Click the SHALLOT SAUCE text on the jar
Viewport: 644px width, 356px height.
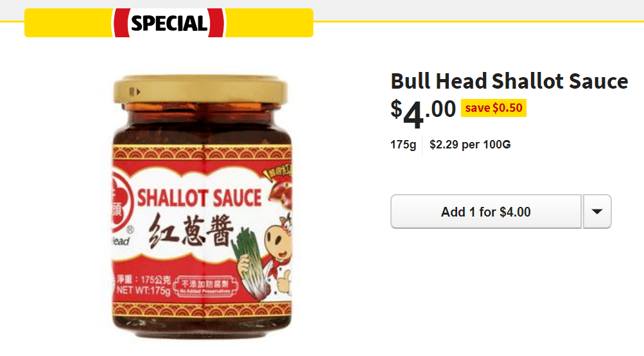coord(199,198)
